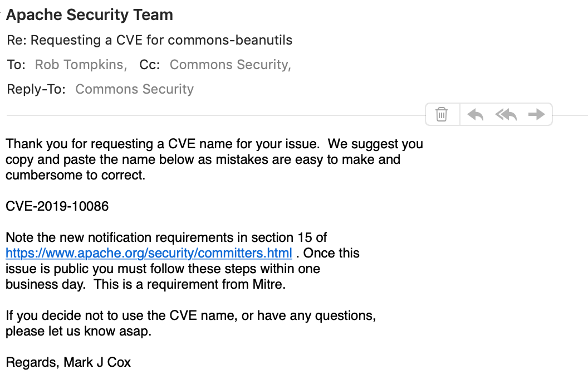
Task: Reply all using the double arrow icon
Action: pos(506,114)
